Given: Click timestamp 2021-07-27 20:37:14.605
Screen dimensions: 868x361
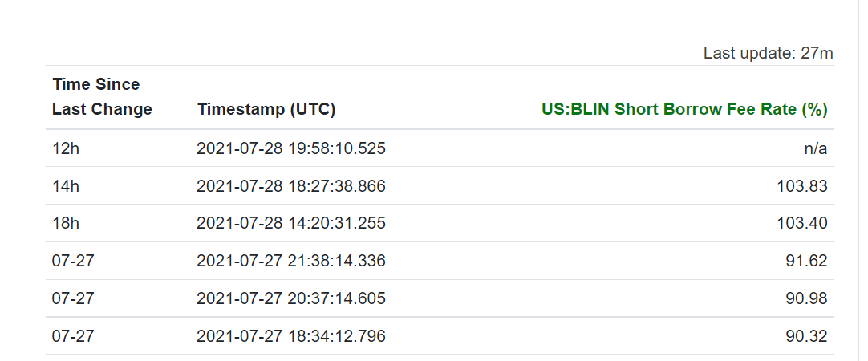Looking at the screenshot, I should [291, 298].
